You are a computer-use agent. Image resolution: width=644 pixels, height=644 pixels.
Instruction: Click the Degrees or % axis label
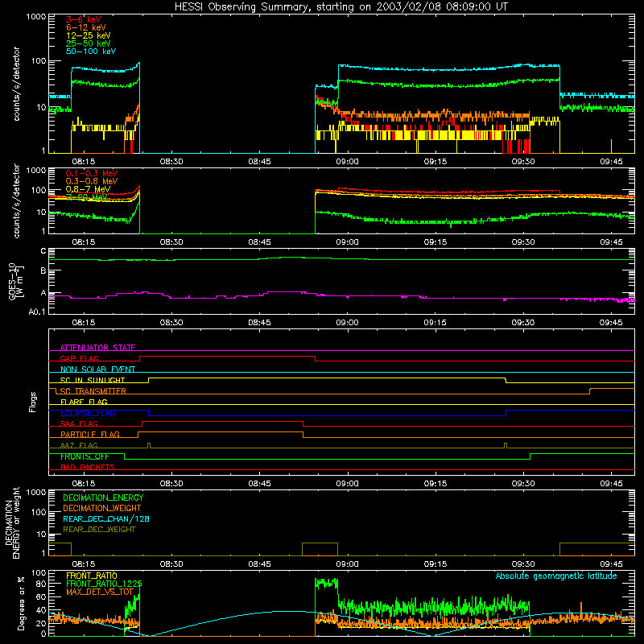[21, 603]
